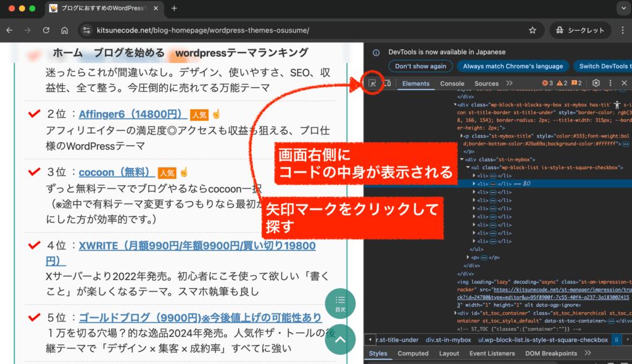The width and height of the screenshot is (632, 364).
Task: Open the ブログを始める nav item
Action: [x=129, y=53]
